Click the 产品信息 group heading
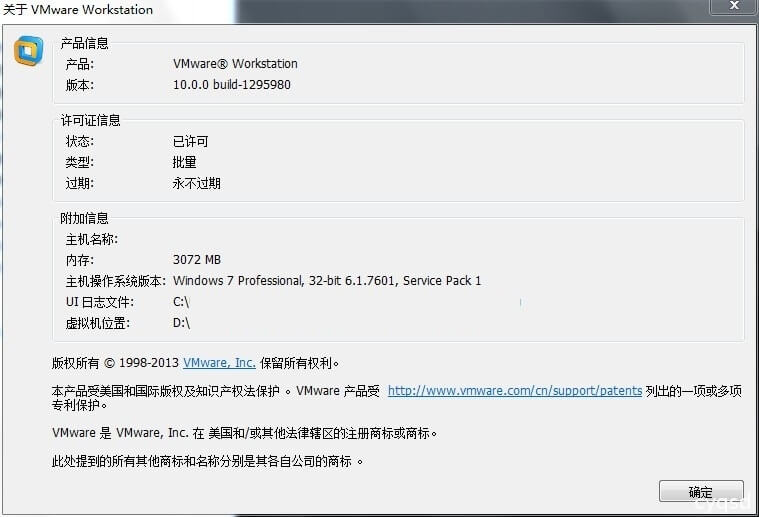The width and height of the screenshot is (759, 517). (x=84, y=44)
